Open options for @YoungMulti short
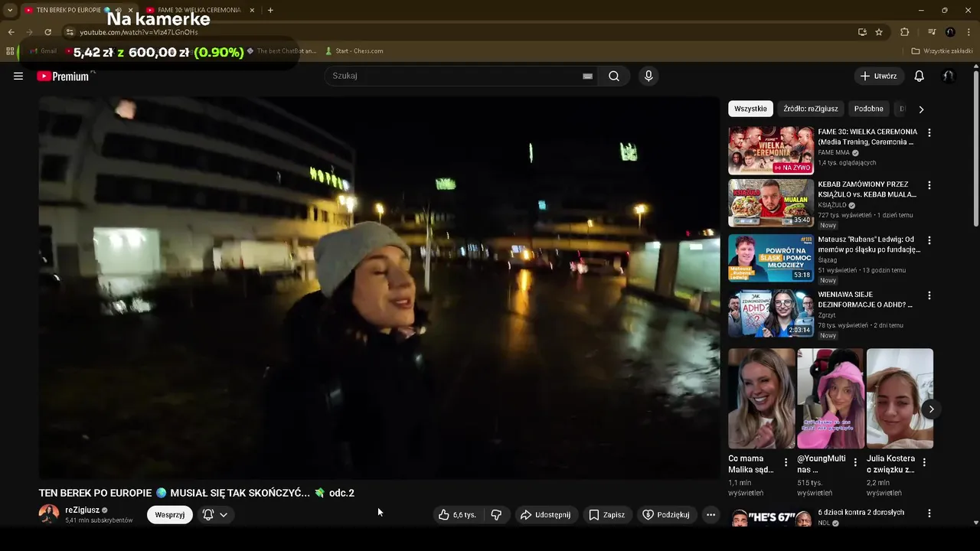 (x=855, y=462)
